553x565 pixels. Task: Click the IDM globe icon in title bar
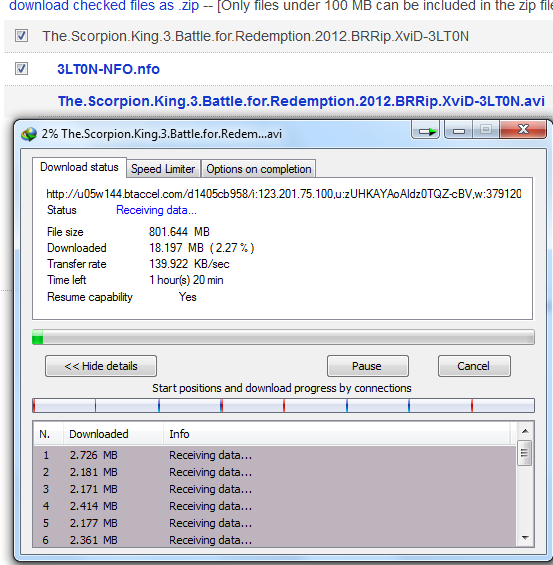(29, 134)
